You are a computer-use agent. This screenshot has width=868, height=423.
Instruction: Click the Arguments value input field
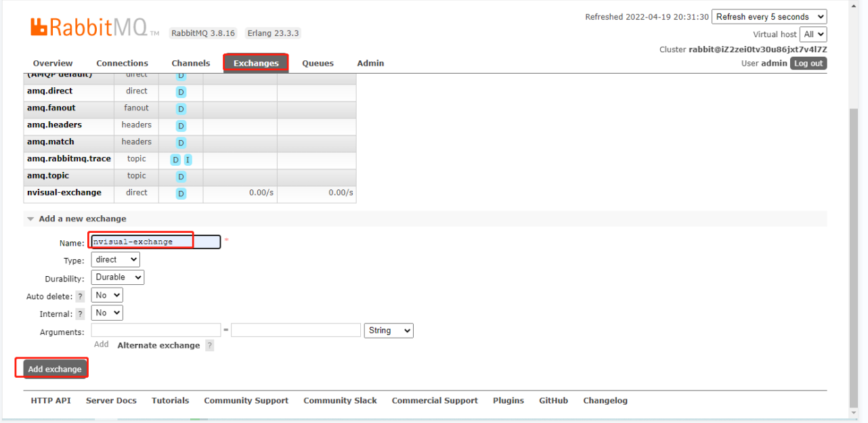click(296, 330)
